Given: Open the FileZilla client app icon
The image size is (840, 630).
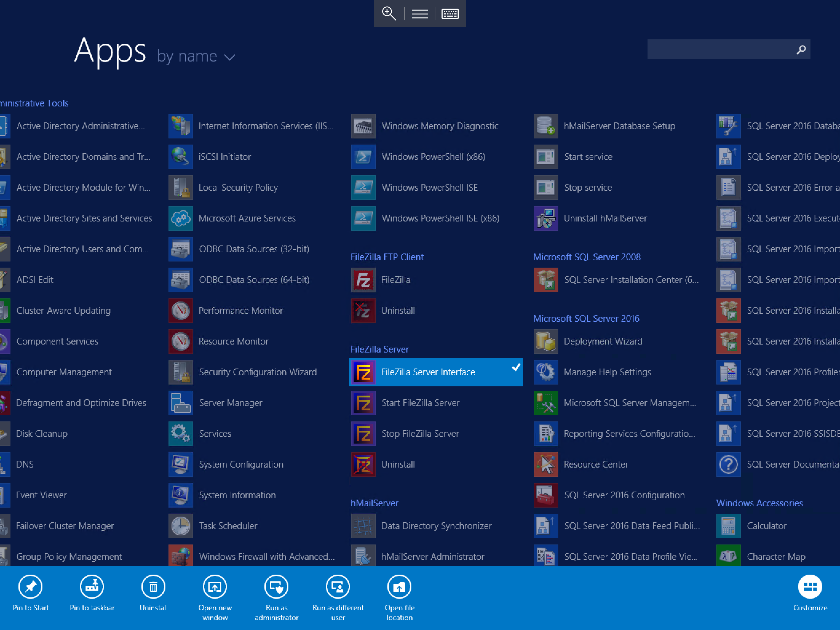Looking at the screenshot, I should pyautogui.click(x=363, y=280).
